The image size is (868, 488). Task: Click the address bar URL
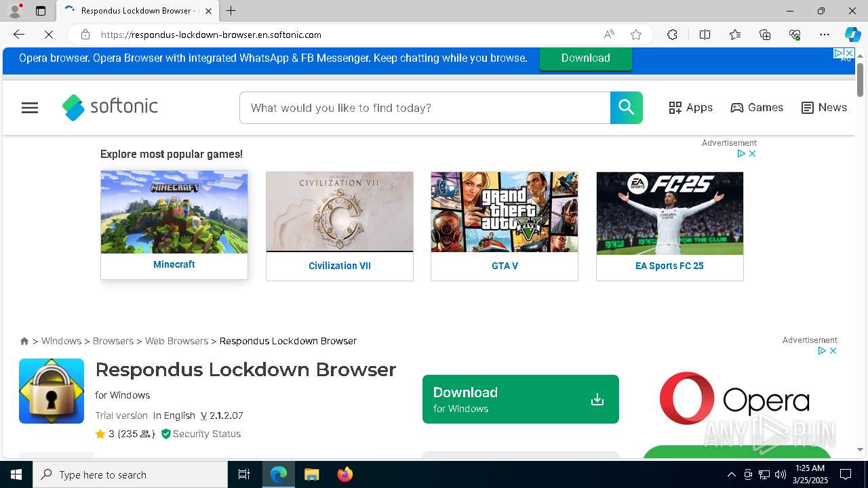pos(211,35)
